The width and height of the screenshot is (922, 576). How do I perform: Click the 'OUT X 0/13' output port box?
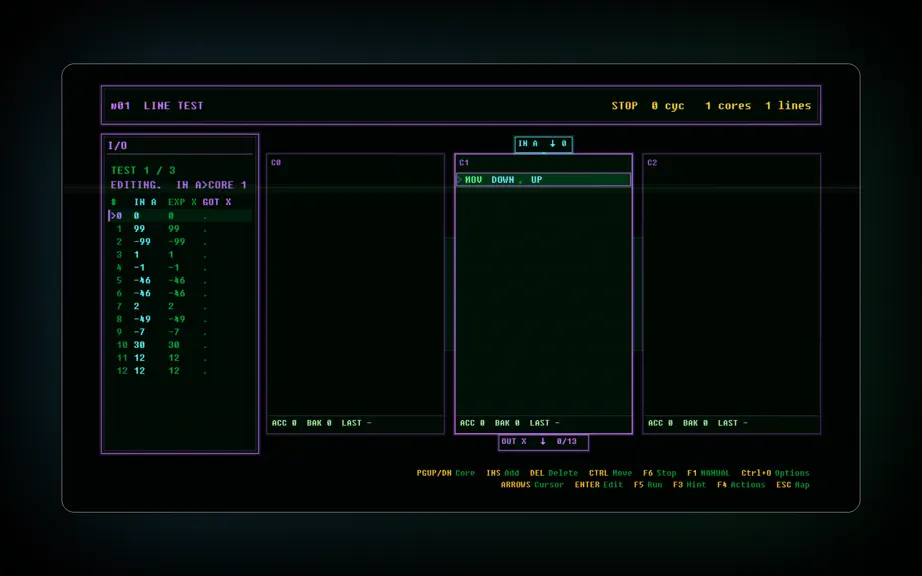pos(543,442)
